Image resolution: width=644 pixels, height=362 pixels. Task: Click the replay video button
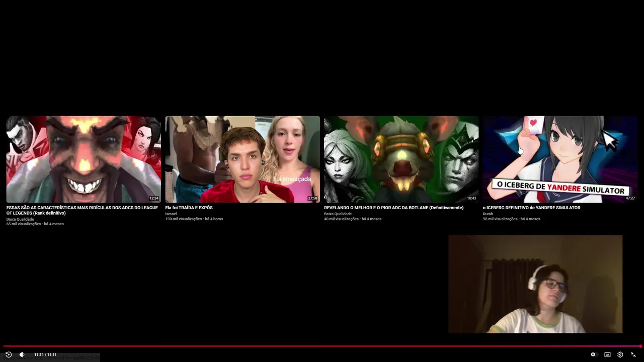point(9,354)
